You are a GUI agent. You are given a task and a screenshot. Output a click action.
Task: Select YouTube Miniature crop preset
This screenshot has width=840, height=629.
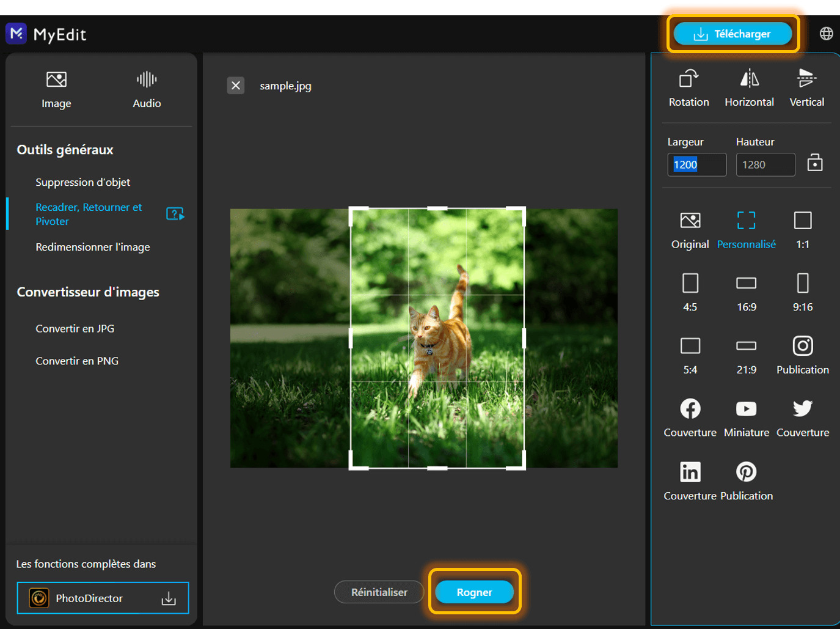coord(746,409)
